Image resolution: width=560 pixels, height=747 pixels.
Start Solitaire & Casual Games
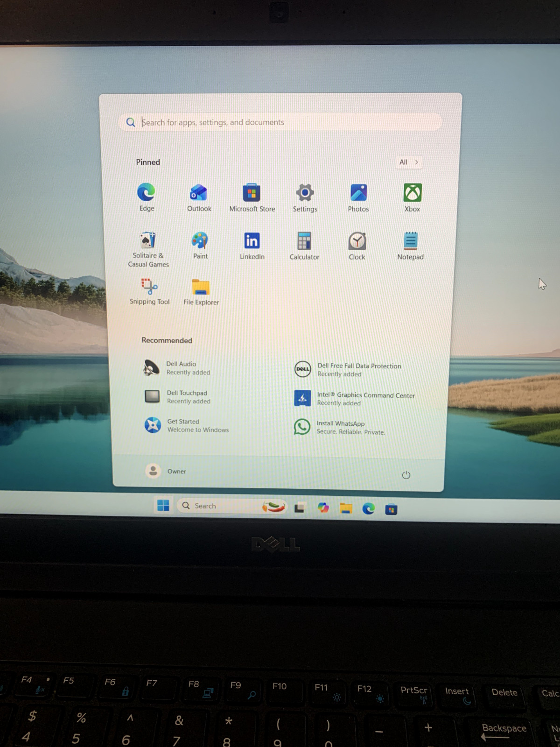148,250
